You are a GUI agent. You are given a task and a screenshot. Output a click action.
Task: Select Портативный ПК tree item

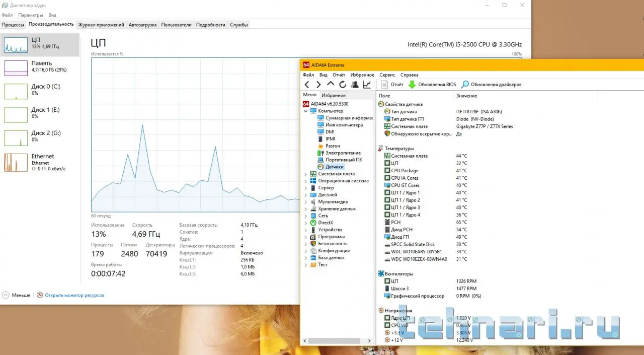pyautogui.click(x=340, y=160)
